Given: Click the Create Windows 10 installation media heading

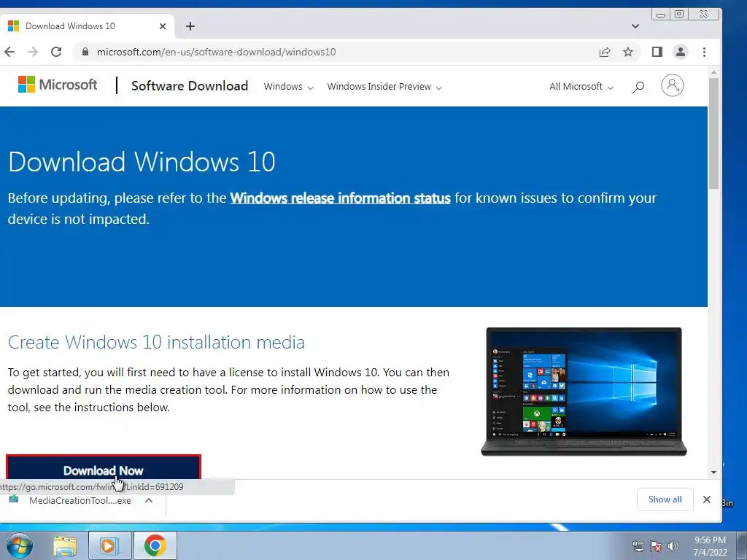Looking at the screenshot, I should click(156, 343).
